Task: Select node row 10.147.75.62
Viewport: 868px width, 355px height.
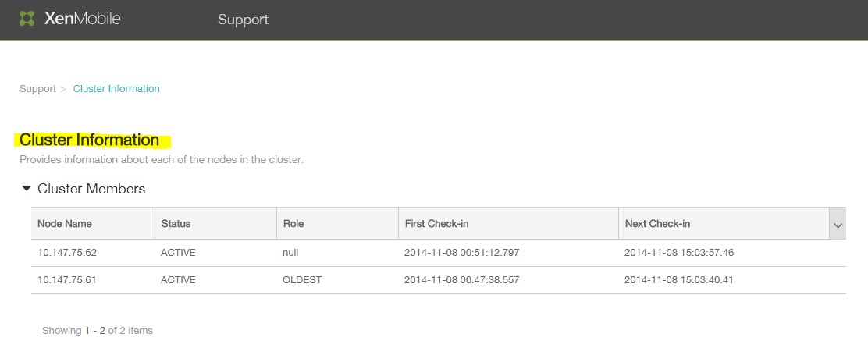Action: [67, 253]
